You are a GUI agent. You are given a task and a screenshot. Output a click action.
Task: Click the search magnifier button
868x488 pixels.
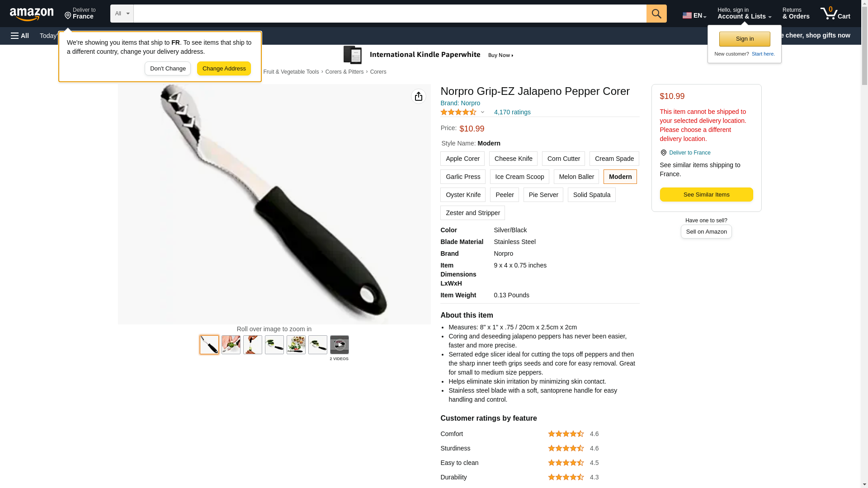coord(656,14)
